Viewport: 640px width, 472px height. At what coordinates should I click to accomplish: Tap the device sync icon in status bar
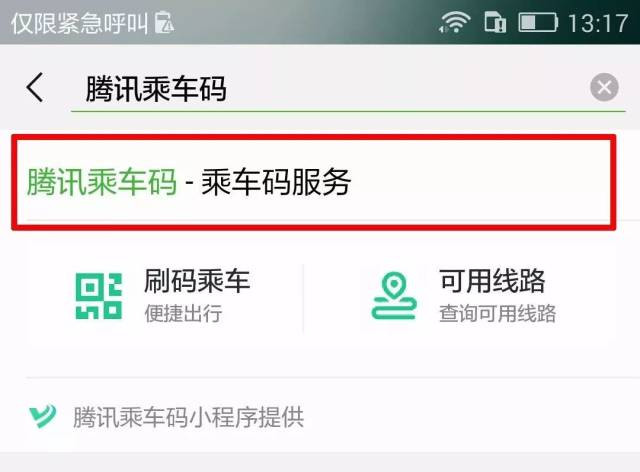(495, 22)
